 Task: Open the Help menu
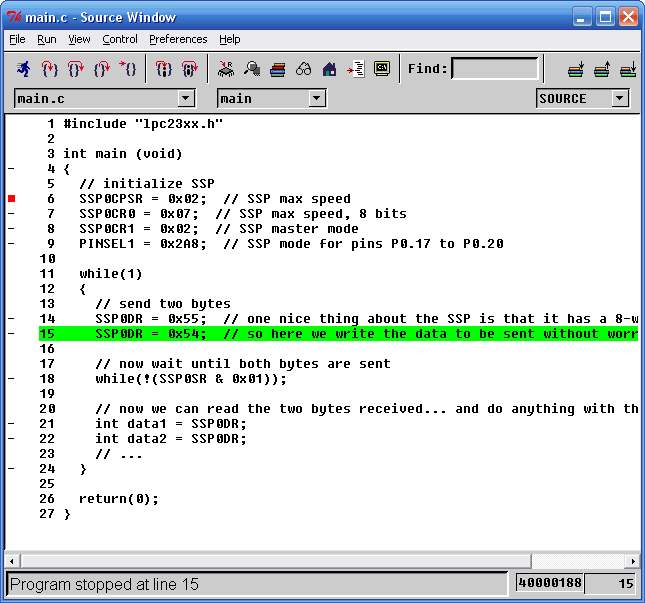[230, 39]
